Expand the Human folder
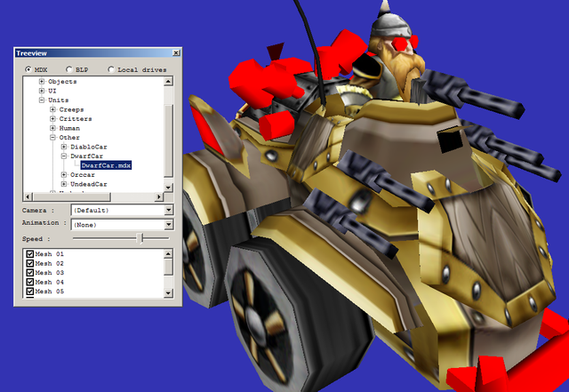 click(x=53, y=128)
